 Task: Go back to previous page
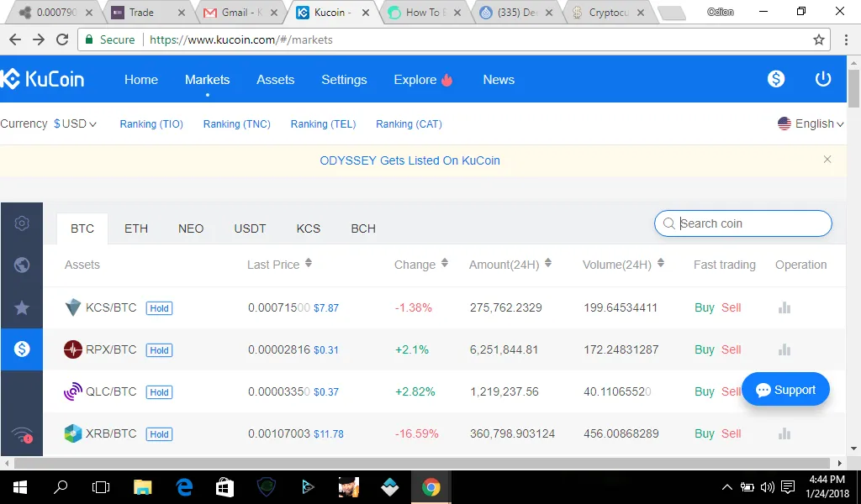[15, 39]
